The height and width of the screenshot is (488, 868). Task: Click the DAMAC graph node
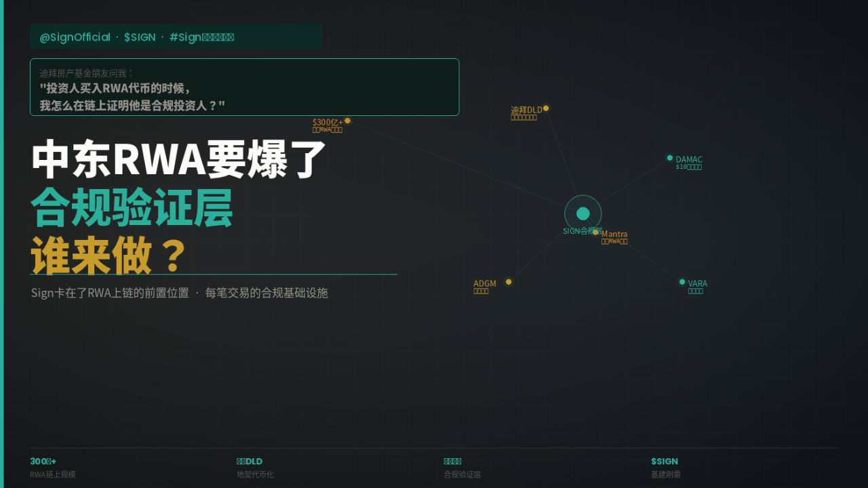(x=670, y=158)
